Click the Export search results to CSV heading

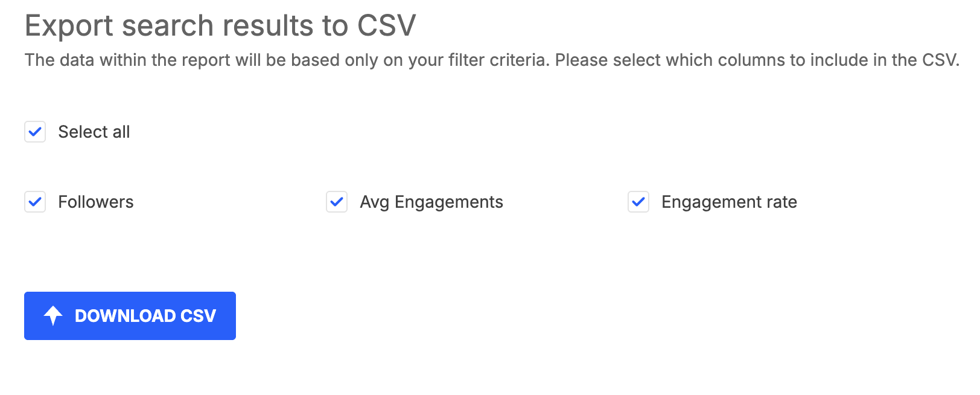point(220,26)
